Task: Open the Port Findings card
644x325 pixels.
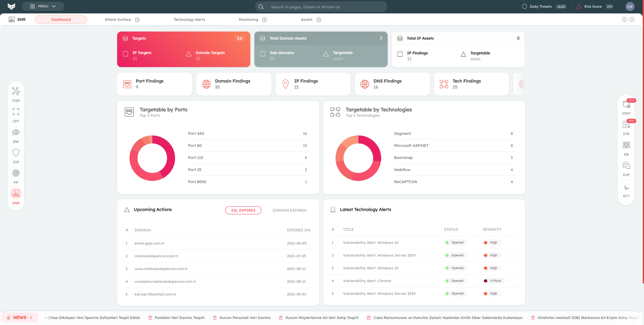Action: (x=155, y=84)
